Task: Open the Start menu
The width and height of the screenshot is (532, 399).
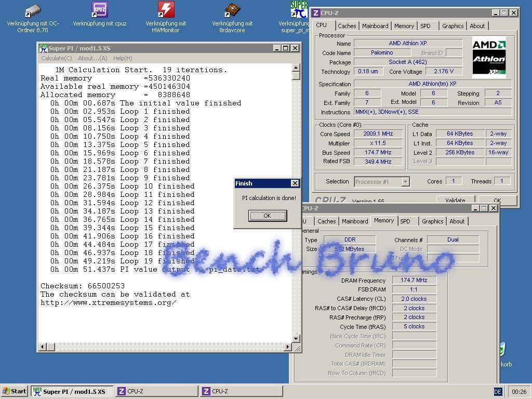Action: (15, 391)
